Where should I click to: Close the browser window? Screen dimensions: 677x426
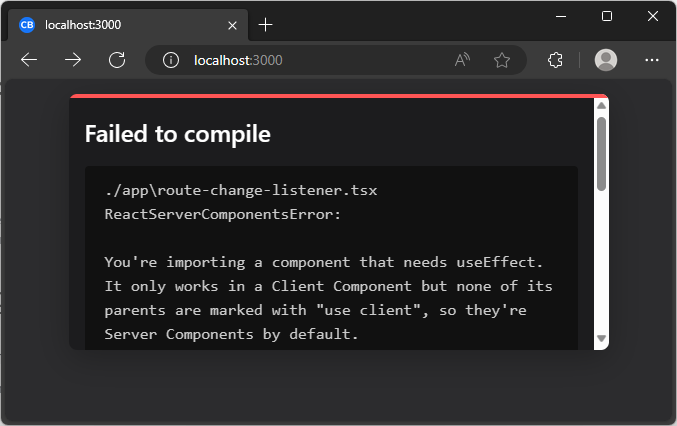[653, 16]
